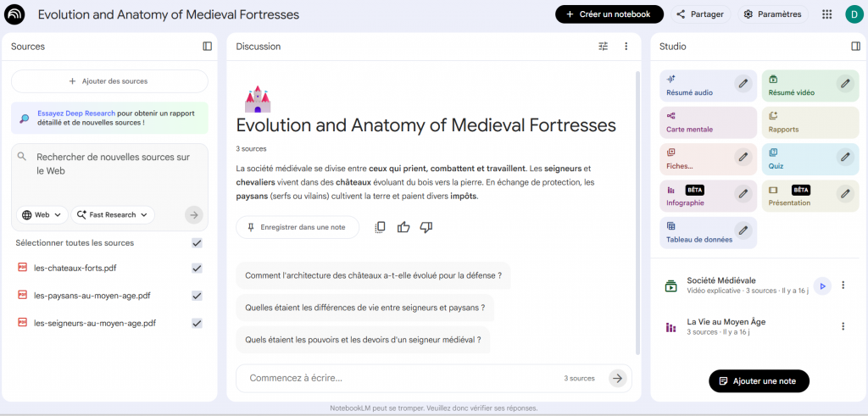Give thumbs up to the summary

pyautogui.click(x=403, y=227)
